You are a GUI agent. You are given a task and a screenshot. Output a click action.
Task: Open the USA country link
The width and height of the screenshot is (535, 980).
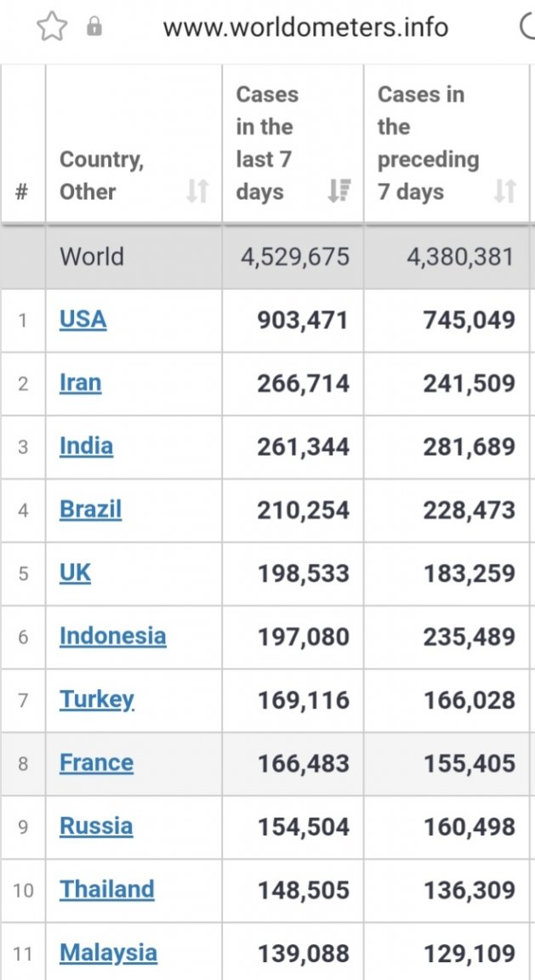coord(83,319)
